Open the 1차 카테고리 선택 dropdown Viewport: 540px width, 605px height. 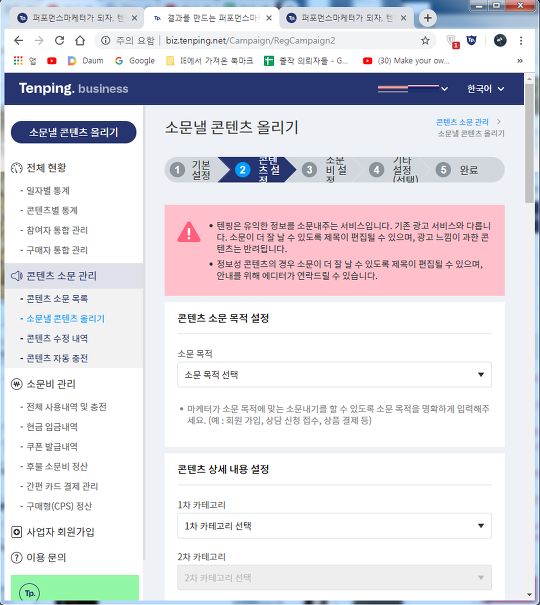(334, 526)
